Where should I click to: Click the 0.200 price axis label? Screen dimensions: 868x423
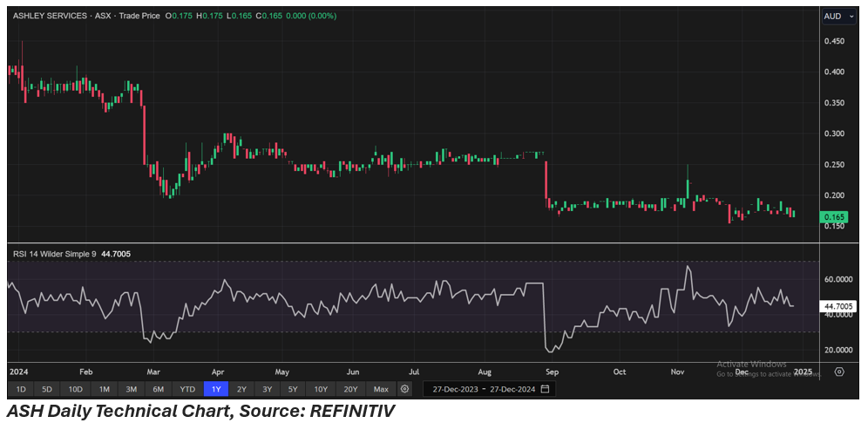834,194
